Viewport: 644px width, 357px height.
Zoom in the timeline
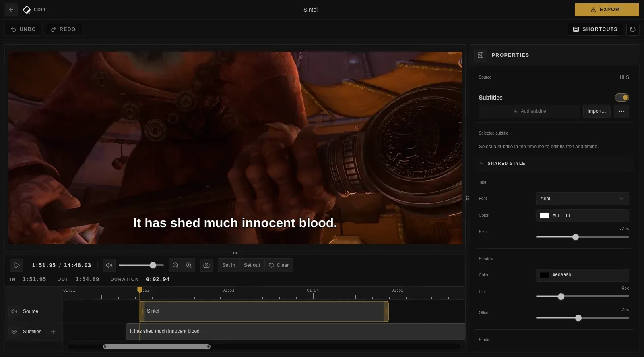point(189,265)
